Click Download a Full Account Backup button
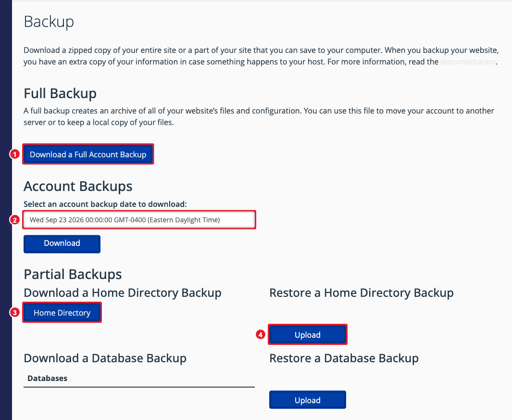Viewport: 512px width, 420px height. [x=88, y=154]
